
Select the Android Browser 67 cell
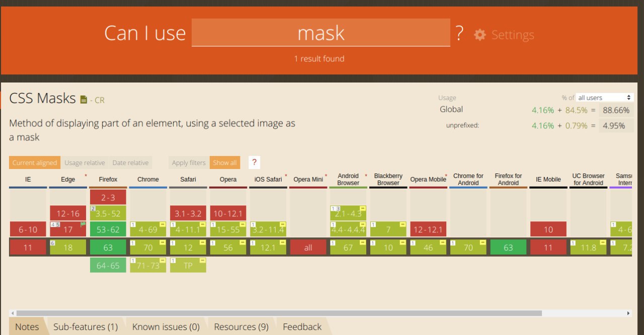348,247
